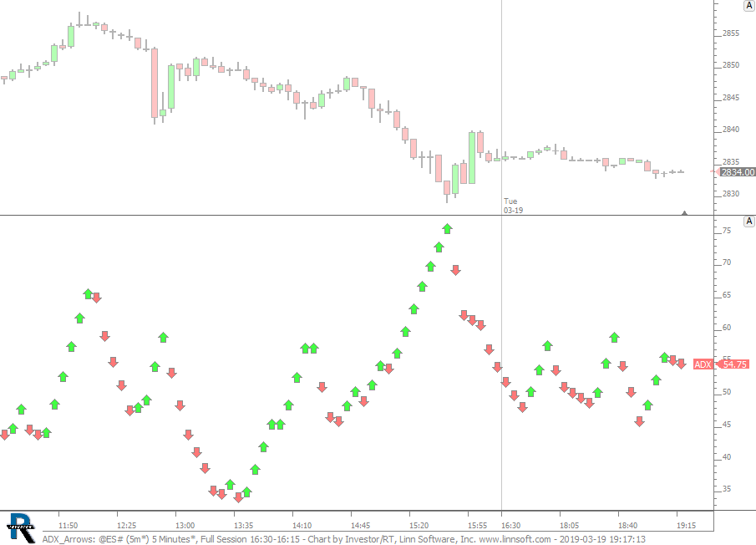The image size is (756, 545).
Task: Click the tall green candle before 16:00
Action: pyautogui.click(x=472, y=157)
